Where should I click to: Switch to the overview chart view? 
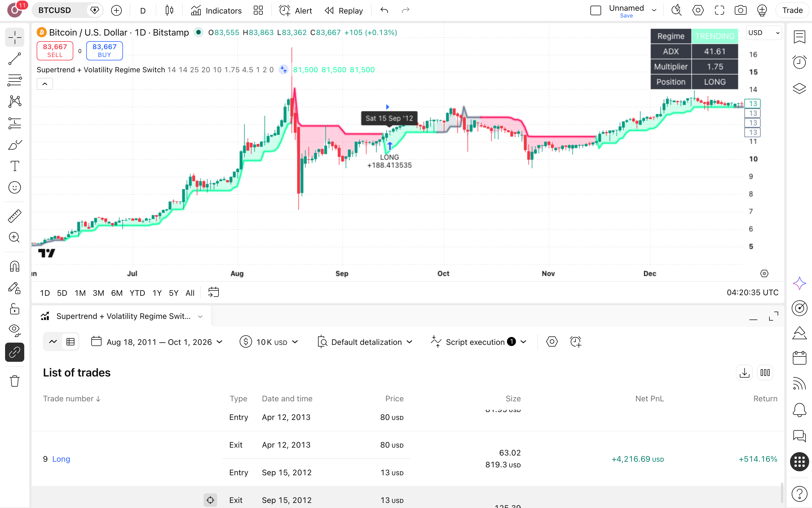click(53, 342)
